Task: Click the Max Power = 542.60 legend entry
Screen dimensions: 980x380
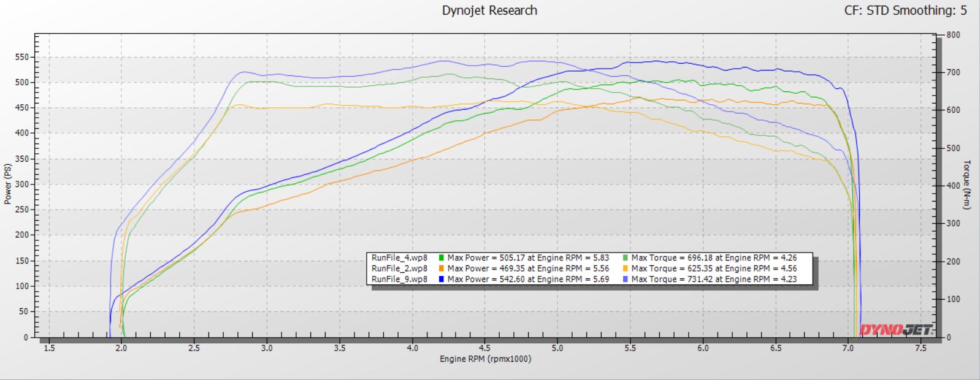Action: pos(528,279)
